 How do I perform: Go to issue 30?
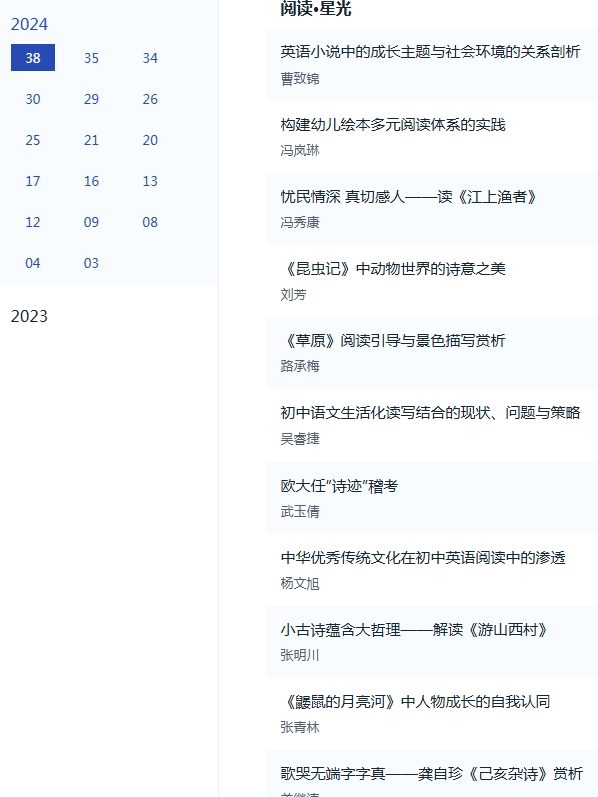coord(33,99)
